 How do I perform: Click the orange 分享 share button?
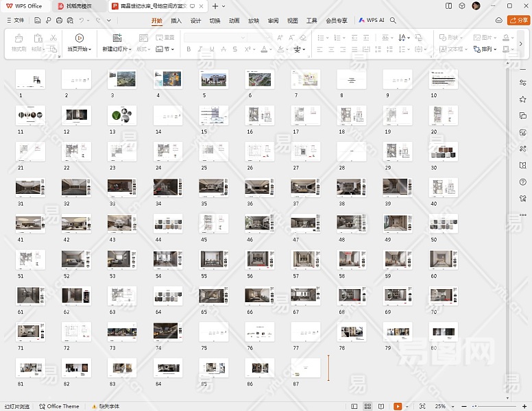[518, 21]
